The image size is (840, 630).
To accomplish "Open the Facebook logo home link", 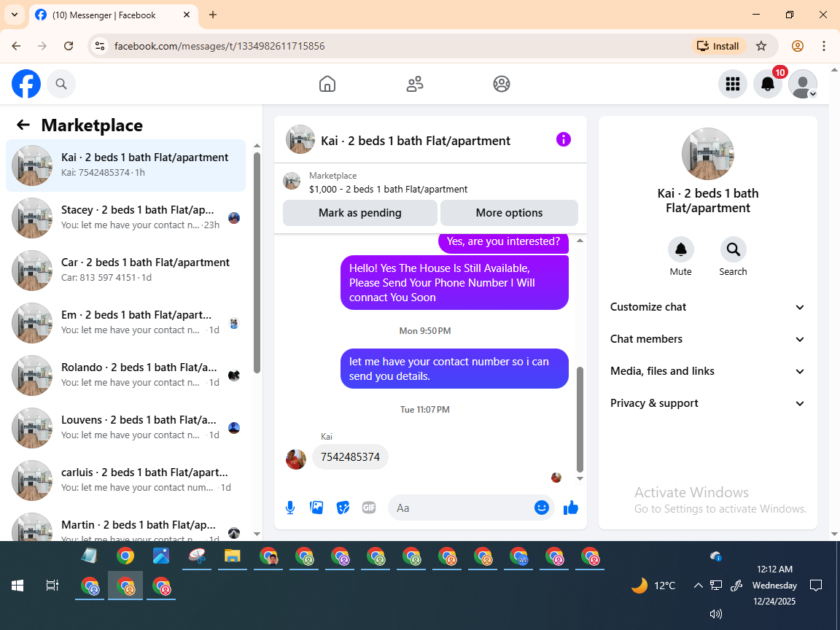I will tap(26, 84).
